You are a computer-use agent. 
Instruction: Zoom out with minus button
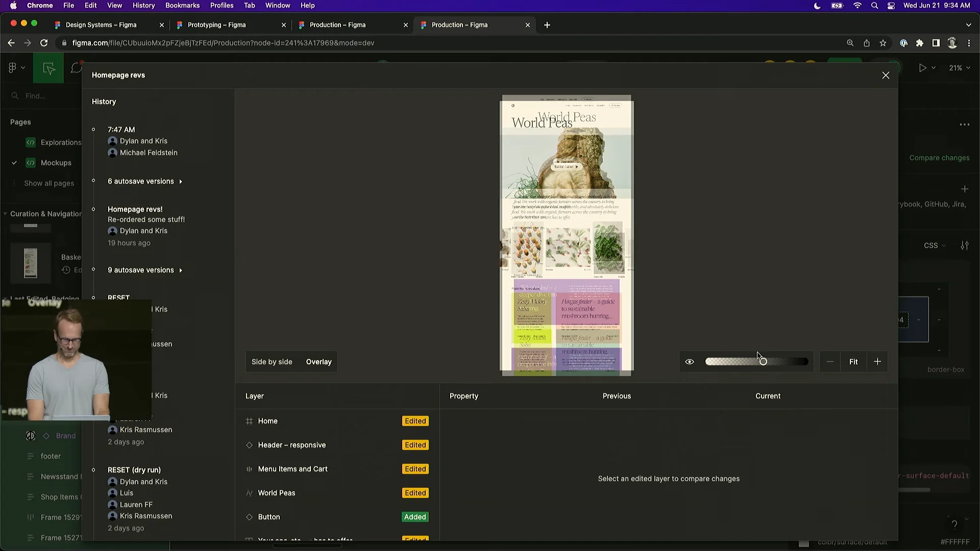click(x=830, y=362)
